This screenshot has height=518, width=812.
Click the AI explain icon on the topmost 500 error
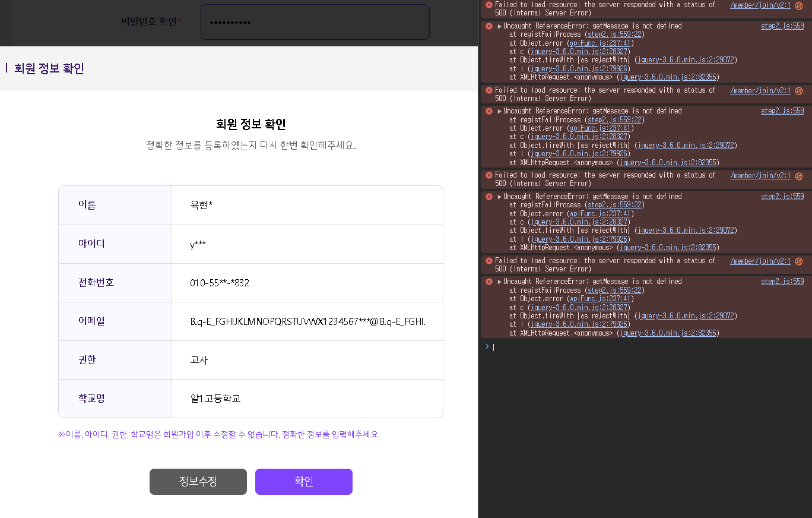pos(799,6)
